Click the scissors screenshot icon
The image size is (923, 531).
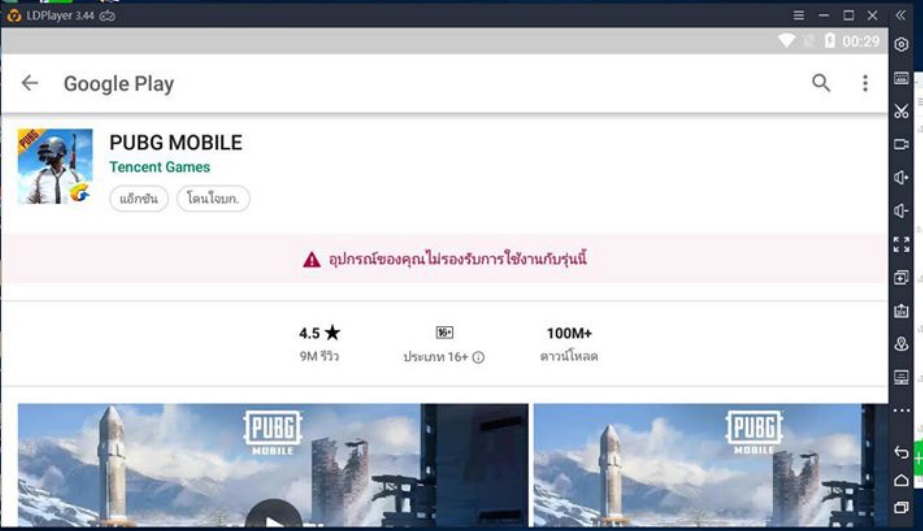tap(901, 111)
